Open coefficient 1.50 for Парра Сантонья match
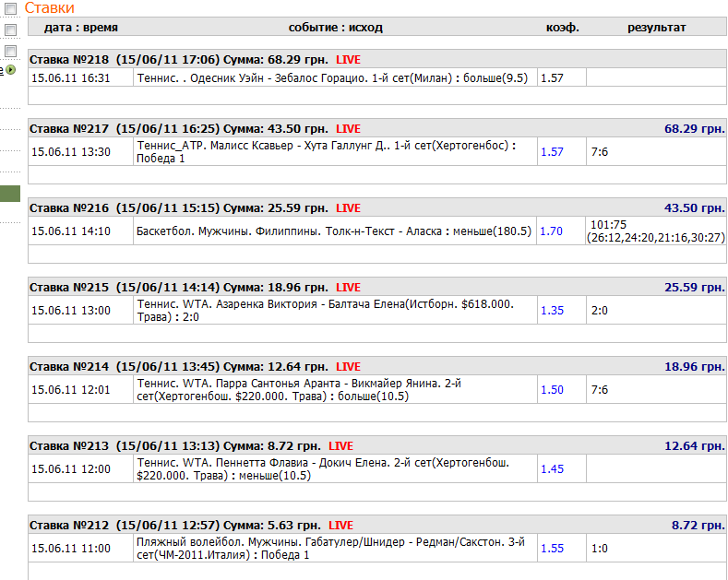The height and width of the screenshot is (580, 728). click(552, 390)
